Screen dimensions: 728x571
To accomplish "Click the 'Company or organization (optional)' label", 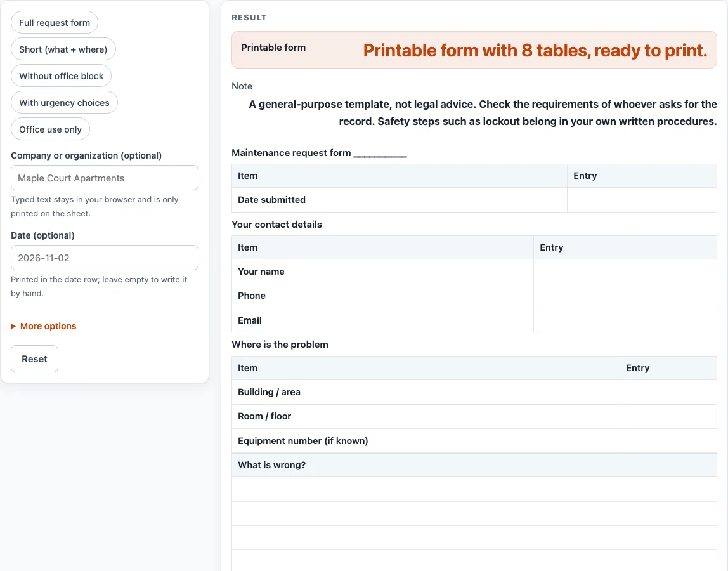I will click(x=86, y=155).
